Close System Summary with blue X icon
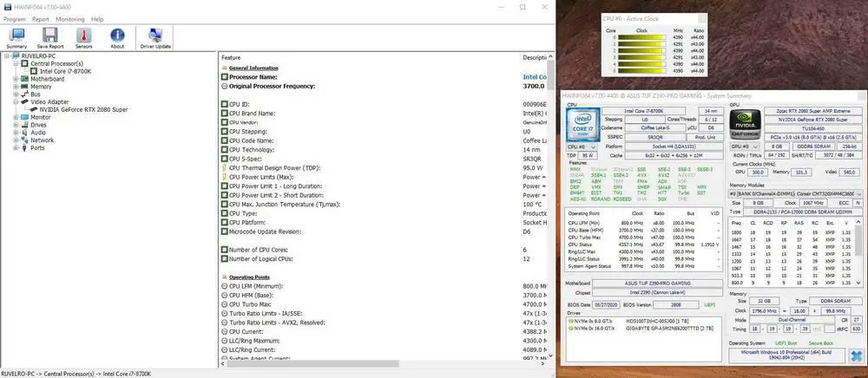868x378 pixels. pos(858,355)
